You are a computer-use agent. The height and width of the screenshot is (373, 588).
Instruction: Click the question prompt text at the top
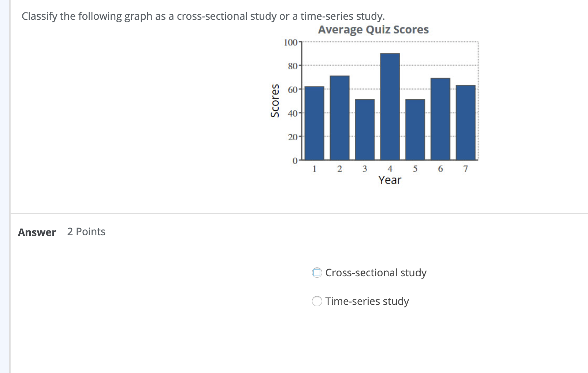coord(202,16)
